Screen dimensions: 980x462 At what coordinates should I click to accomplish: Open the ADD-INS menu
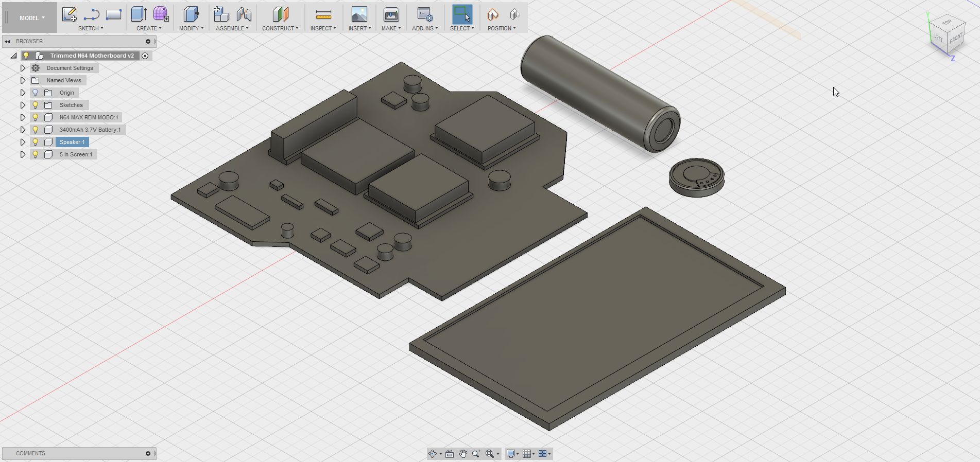pos(425,28)
